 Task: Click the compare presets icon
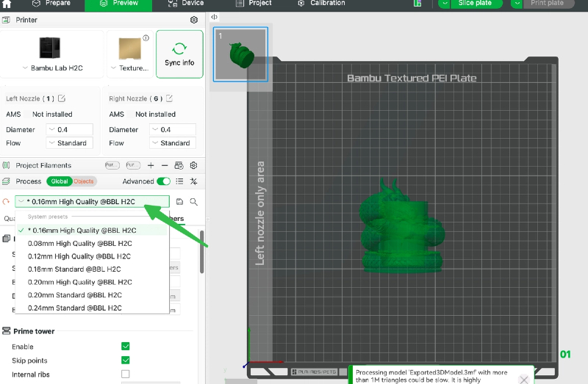pos(193,181)
